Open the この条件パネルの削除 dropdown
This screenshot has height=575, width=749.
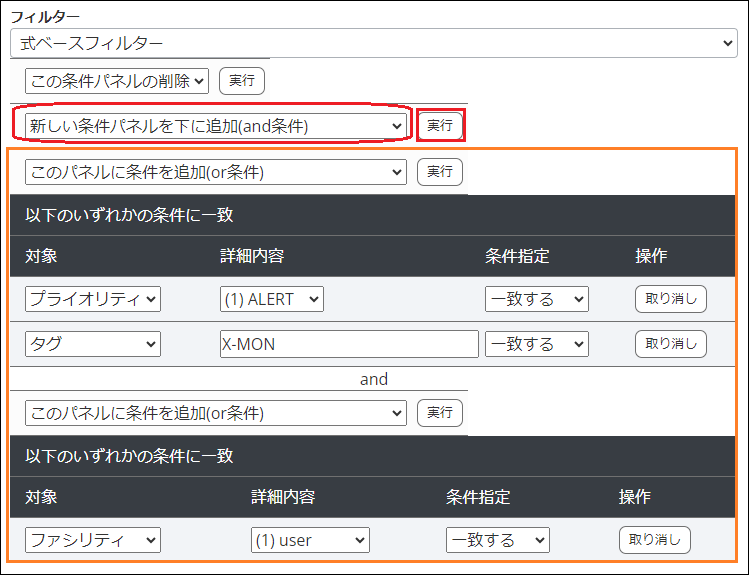pos(117,81)
